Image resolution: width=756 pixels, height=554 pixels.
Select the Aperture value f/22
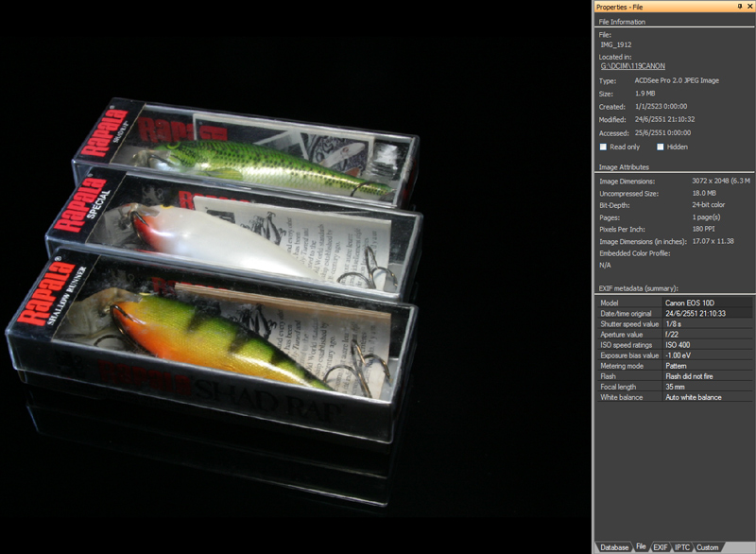click(671, 334)
